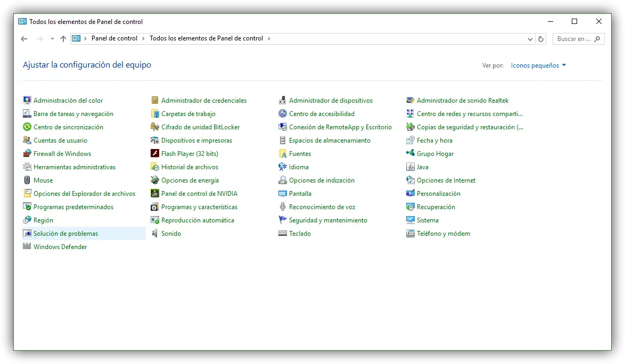Open Herramientas administrativas link
The image size is (625, 364).
pos(75,167)
